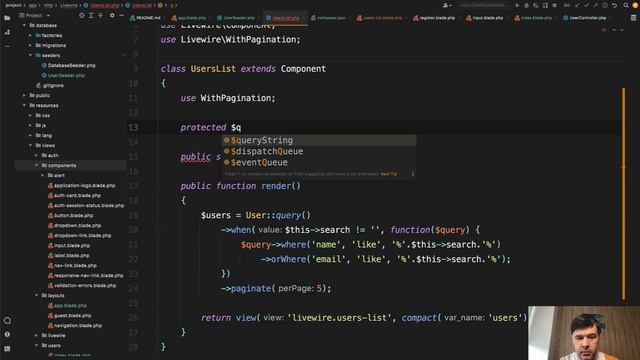Click the user account icon in toolbar
The image size is (640, 360).
447,5
